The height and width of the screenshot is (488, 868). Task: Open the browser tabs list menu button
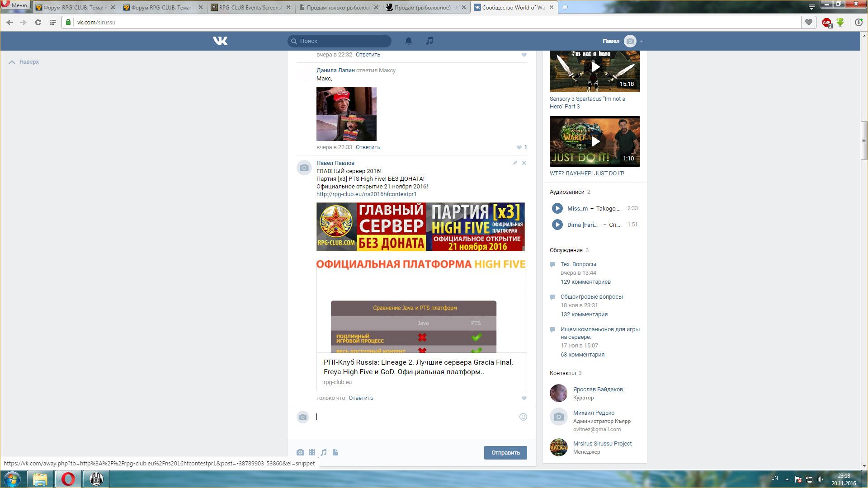pos(811,7)
